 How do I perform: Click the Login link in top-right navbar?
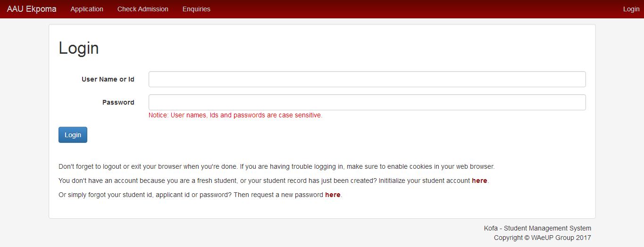tap(631, 9)
